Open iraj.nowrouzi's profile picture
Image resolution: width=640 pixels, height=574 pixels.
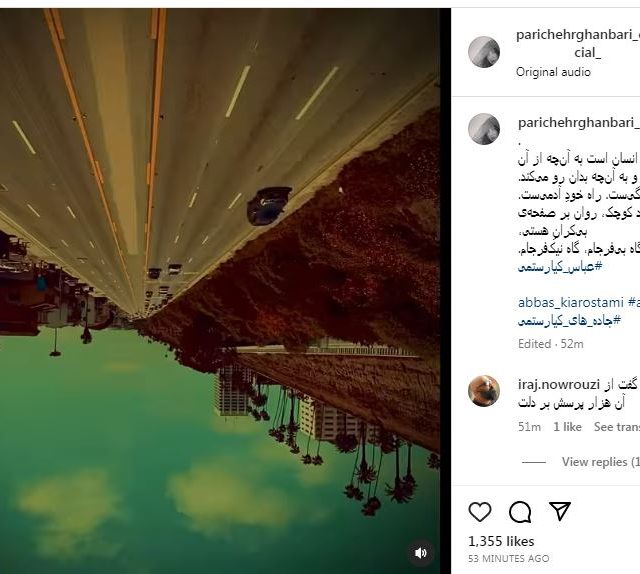click(x=484, y=391)
